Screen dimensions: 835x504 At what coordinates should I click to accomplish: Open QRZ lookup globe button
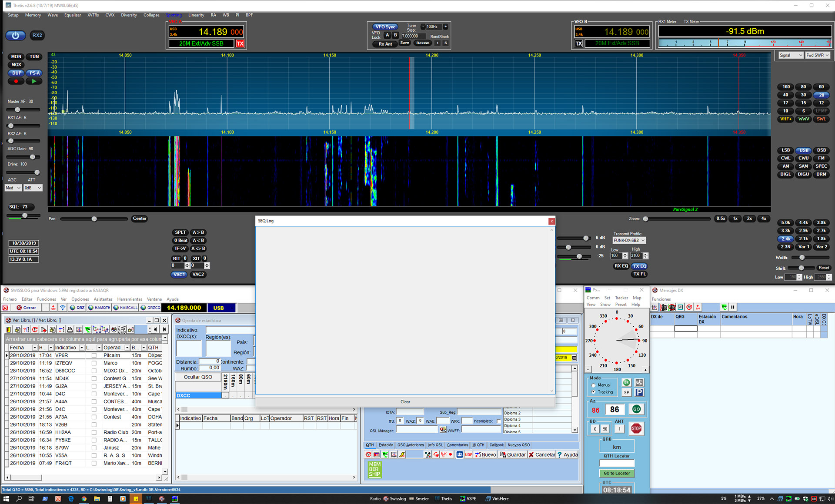[x=77, y=308]
